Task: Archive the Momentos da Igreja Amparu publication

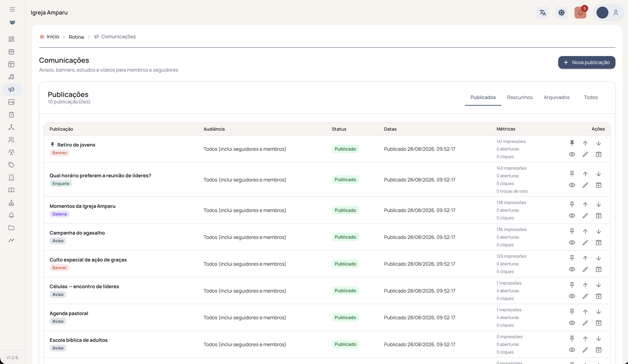Action: pyautogui.click(x=599, y=216)
